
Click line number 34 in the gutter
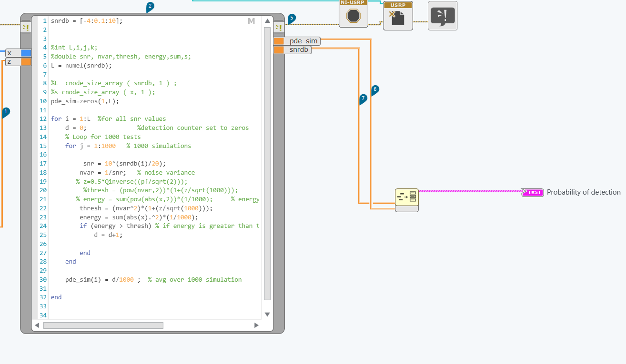click(x=44, y=315)
